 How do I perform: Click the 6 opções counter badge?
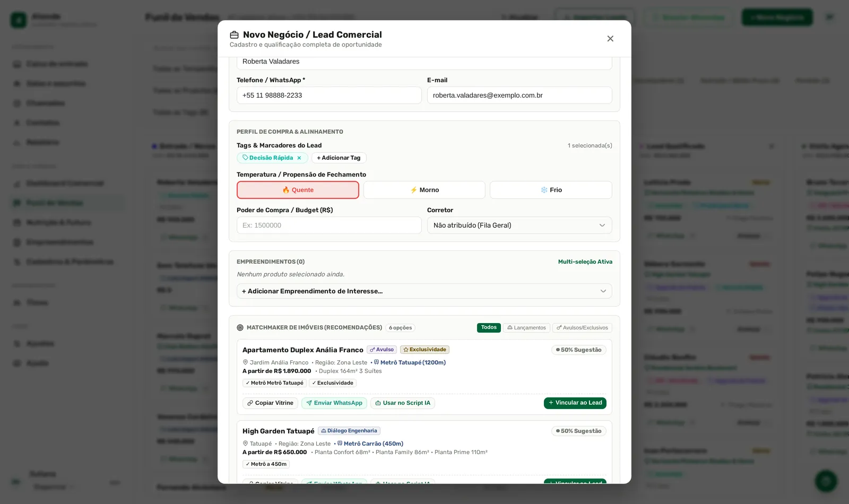click(x=400, y=328)
